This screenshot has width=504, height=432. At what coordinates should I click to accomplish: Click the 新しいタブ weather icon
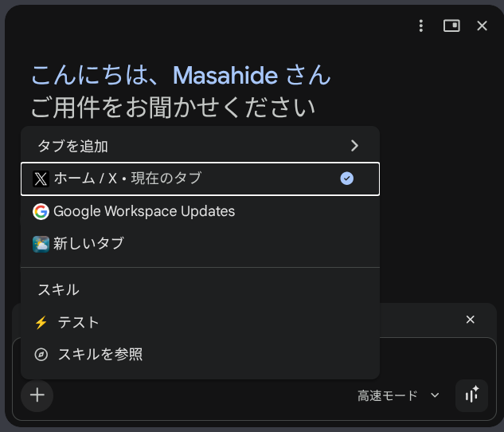click(x=41, y=244)
